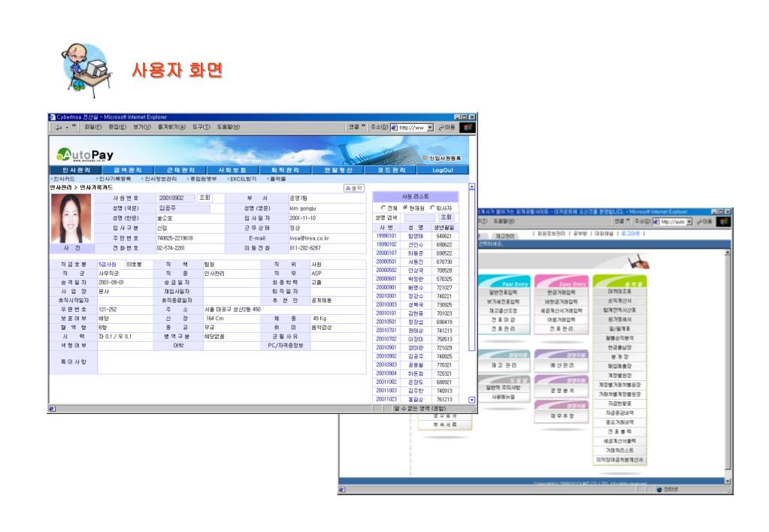Click the status bar page icon in the CyberInsa window
769x532 pixels.
pos(53,409)
